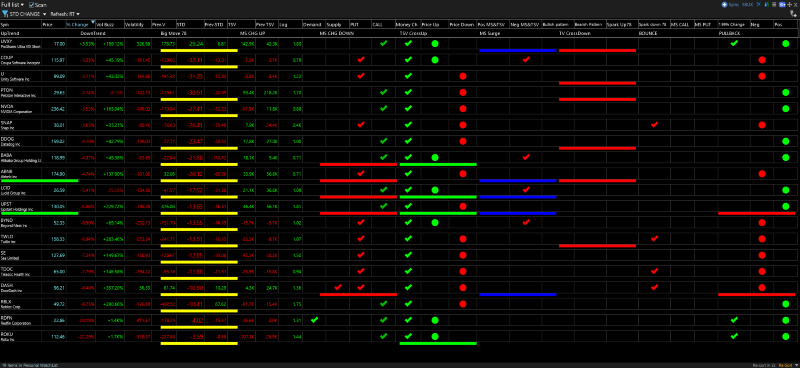Click the STD value -32.11 in COUP row
The image size is (800, 368).
click(x=195, y=60)
